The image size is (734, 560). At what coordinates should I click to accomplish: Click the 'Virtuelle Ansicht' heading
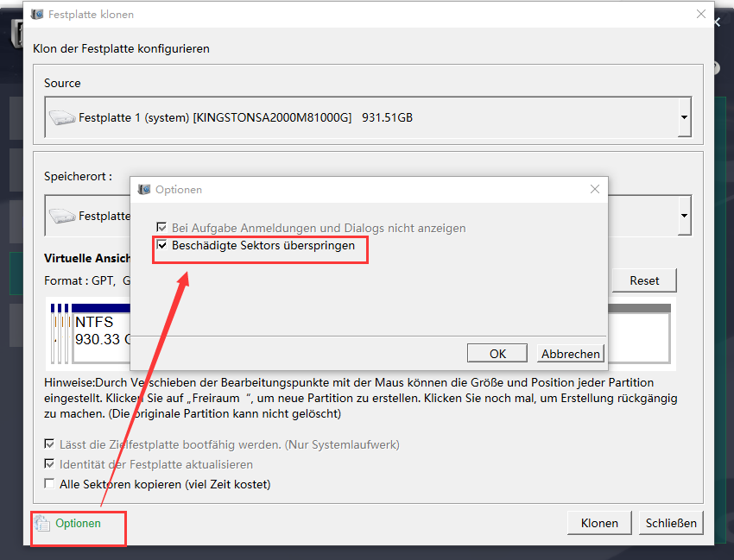[87, 258]
